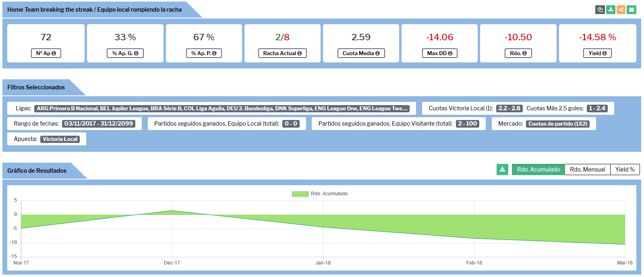Expand the truncated Ligas filter list

click(x=222, y=108)
